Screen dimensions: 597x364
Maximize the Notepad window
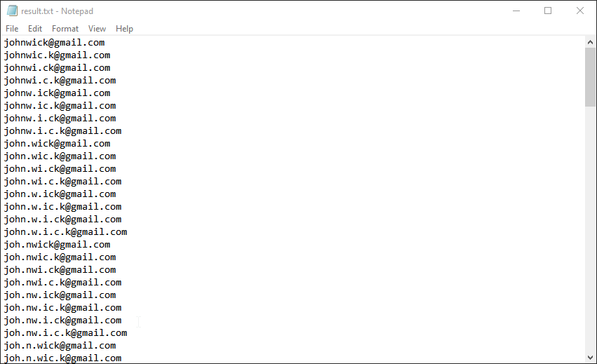pyautogui.click(x=548, y=11)
